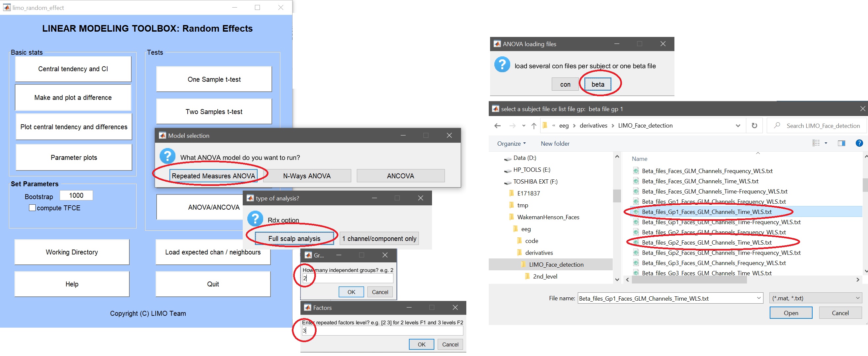This screenshot has width=868, height=356.
Task: Choose the beta button
Action: pos(598,84)
